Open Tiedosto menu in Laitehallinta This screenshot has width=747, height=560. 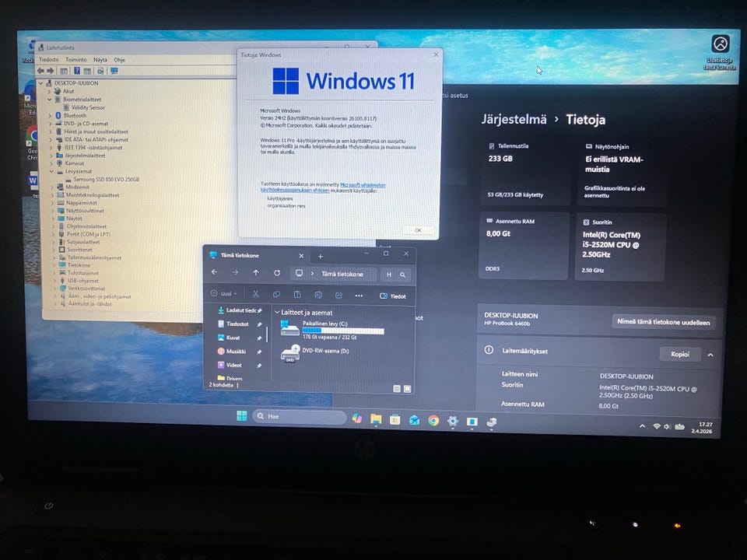click(48, 60)
